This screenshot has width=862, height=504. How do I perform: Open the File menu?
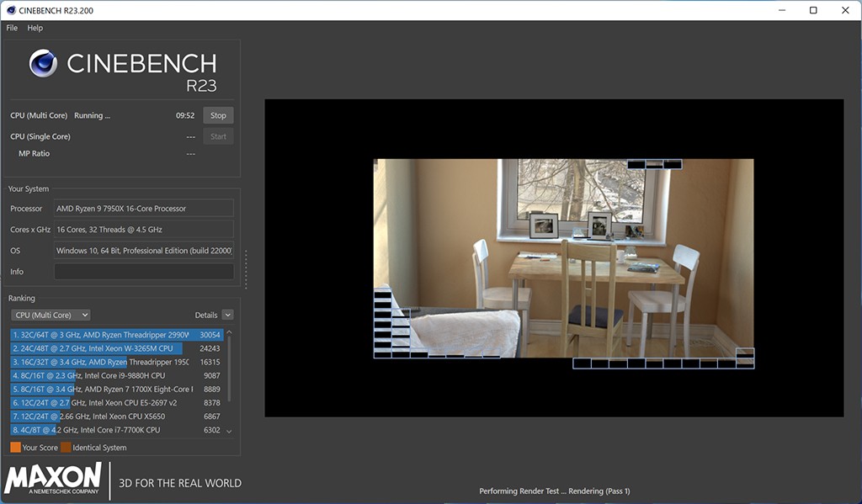(12, 28)
